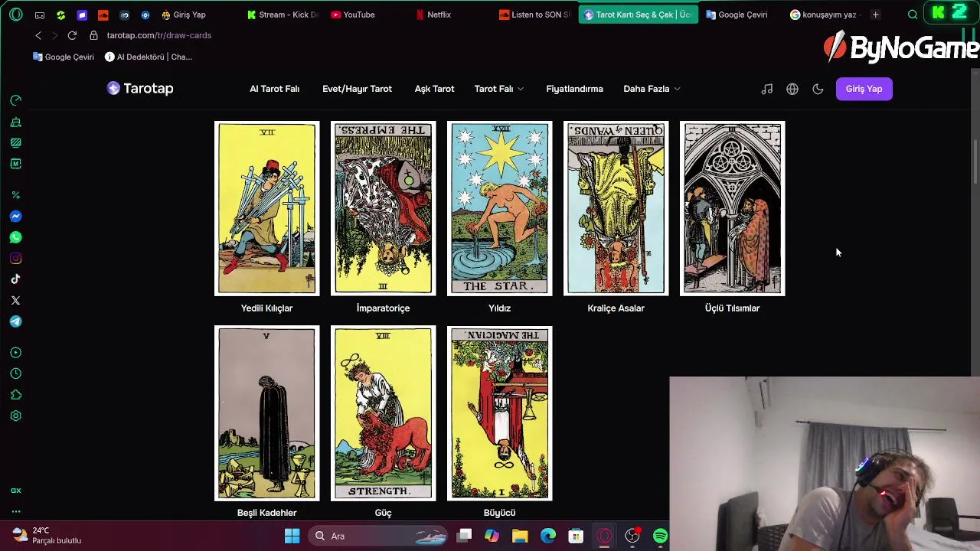Viewport: 980px width, 551px height.
Task: Open WhatsApp in the Opera sidebar
Action: pos(15,237)
